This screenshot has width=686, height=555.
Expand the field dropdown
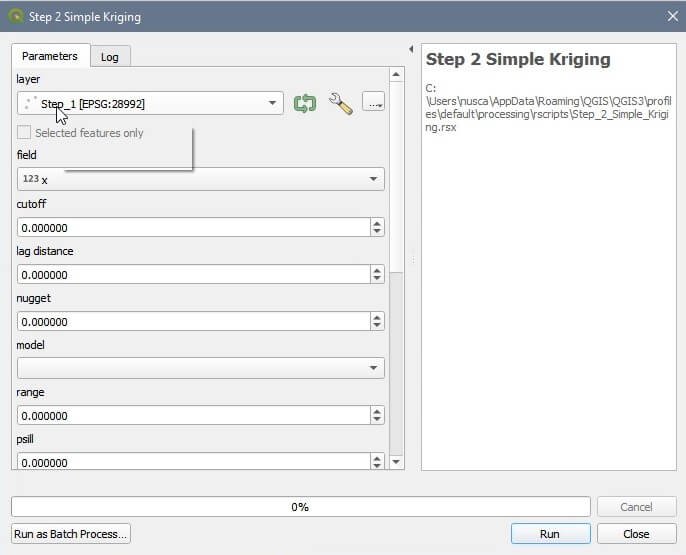(x=201, y=179)
